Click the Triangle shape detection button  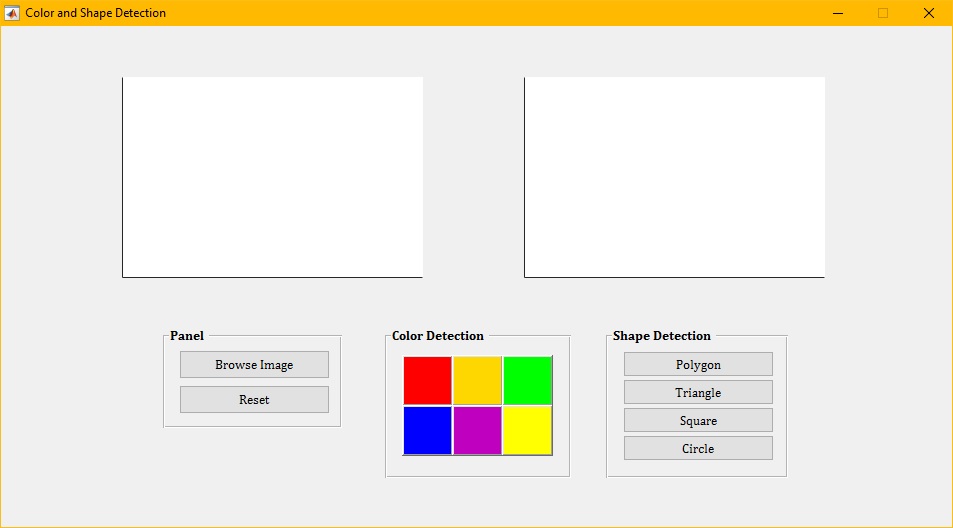click(698, 393)
